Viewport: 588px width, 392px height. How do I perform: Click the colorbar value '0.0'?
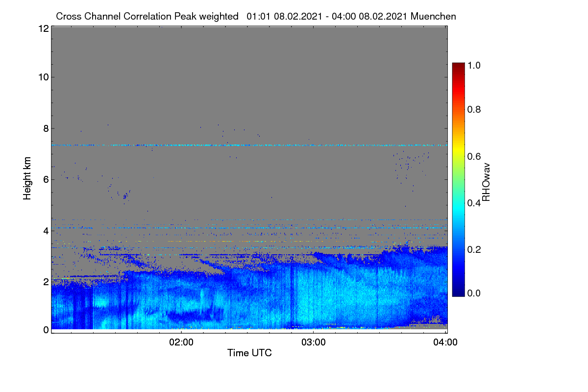point(474,293)
